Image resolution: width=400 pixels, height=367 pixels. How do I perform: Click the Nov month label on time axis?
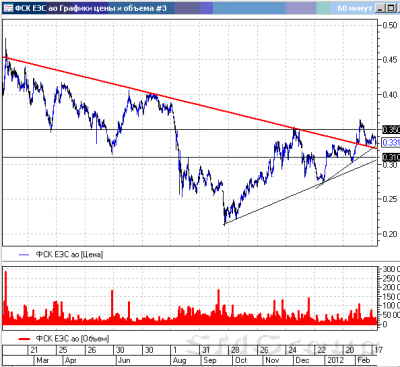pyautogui.click(x=272, y=360)
